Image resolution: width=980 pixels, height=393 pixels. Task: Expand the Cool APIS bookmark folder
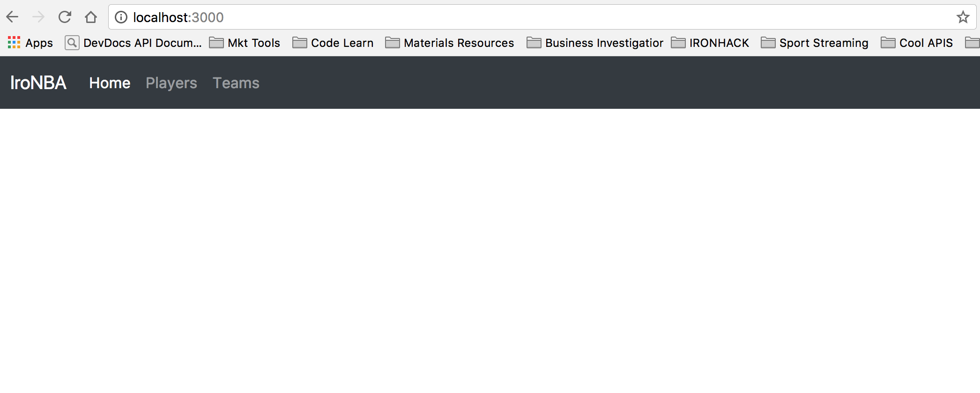click(917, 43)
